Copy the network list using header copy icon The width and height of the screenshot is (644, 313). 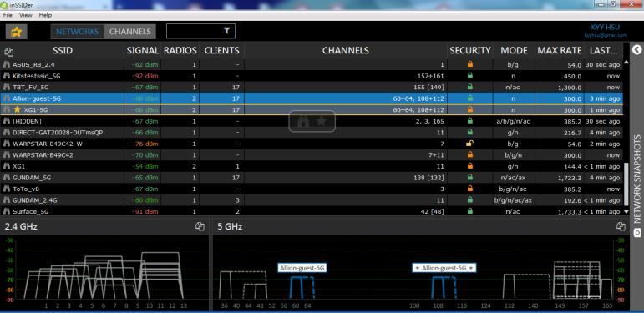pos(9,52)
